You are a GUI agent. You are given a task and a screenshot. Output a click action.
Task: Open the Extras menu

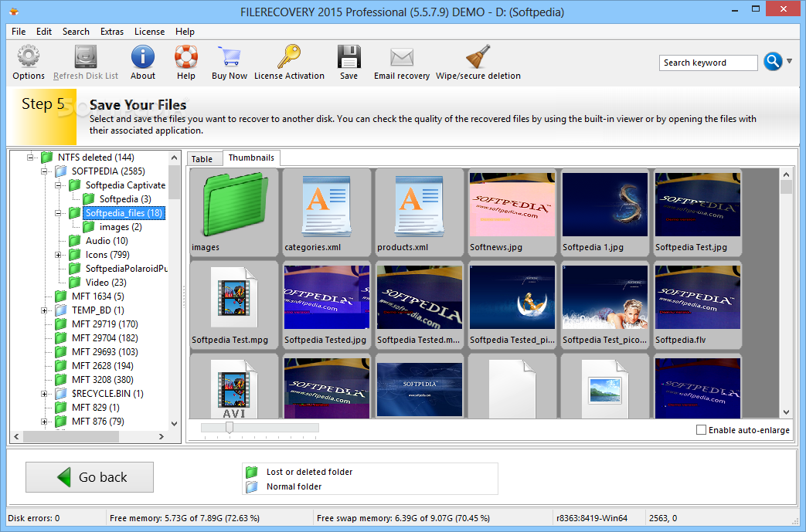pos(112,32)
